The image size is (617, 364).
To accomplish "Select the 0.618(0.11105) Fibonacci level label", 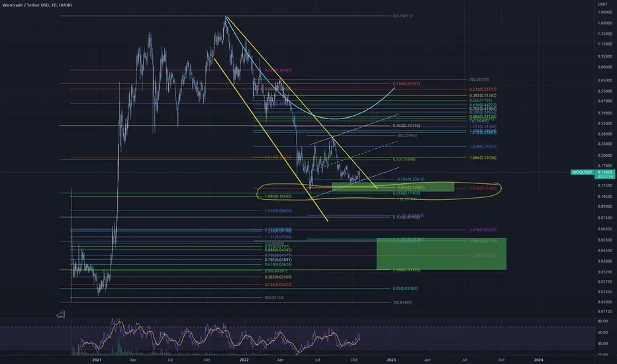I will coord(406,193).
